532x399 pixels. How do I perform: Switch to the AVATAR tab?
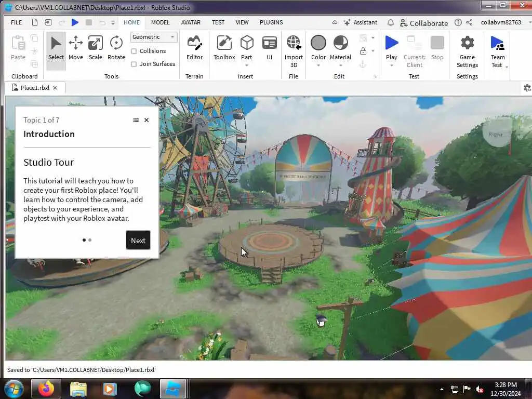(191, 22)
